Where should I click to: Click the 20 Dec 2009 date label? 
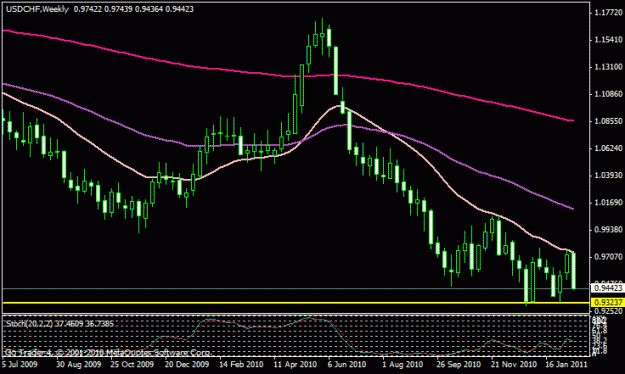187,364
